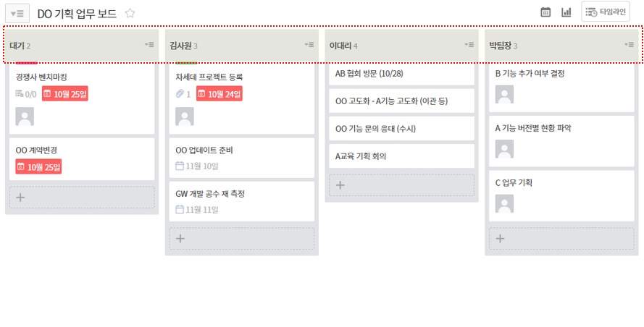Open the 대기 column menu
The height and width of the screenshot is (327, 644).
pyautogui.click(x=149, y=45)
